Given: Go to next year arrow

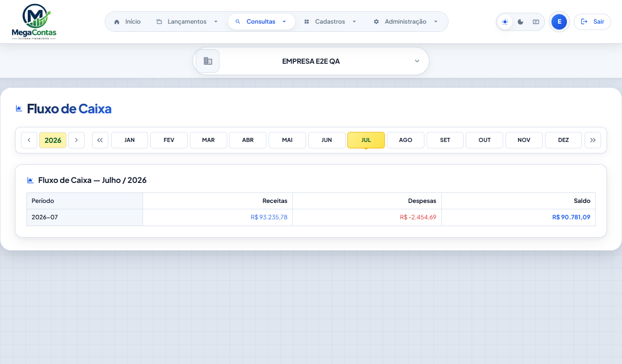Looking at the screenshot, I should click(x=76, y=140).
